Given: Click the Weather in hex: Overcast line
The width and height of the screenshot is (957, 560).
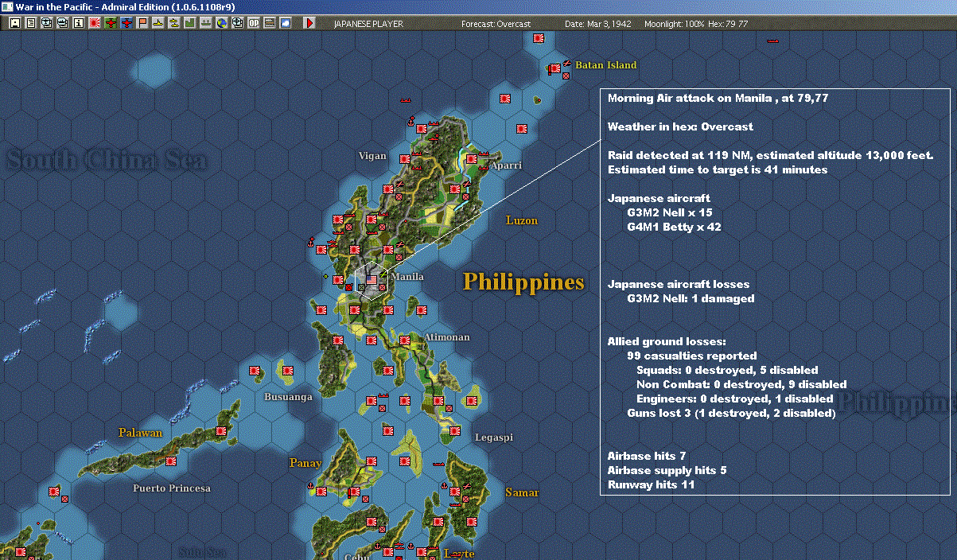Looking at the screenshot, I should [680, 127].
